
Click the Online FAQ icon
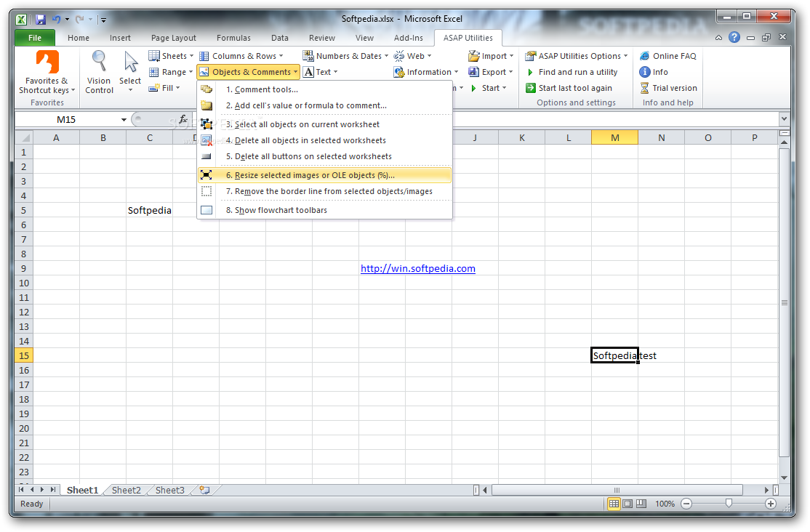(645, 56)
